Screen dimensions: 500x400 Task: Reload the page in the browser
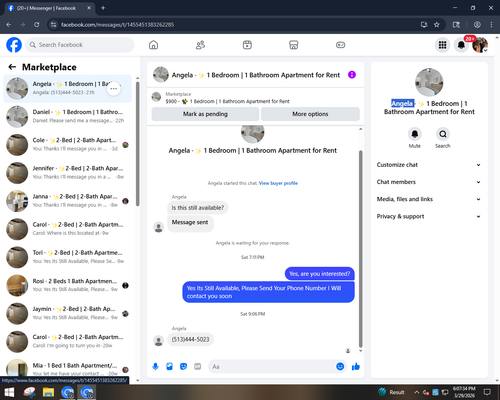37,25
